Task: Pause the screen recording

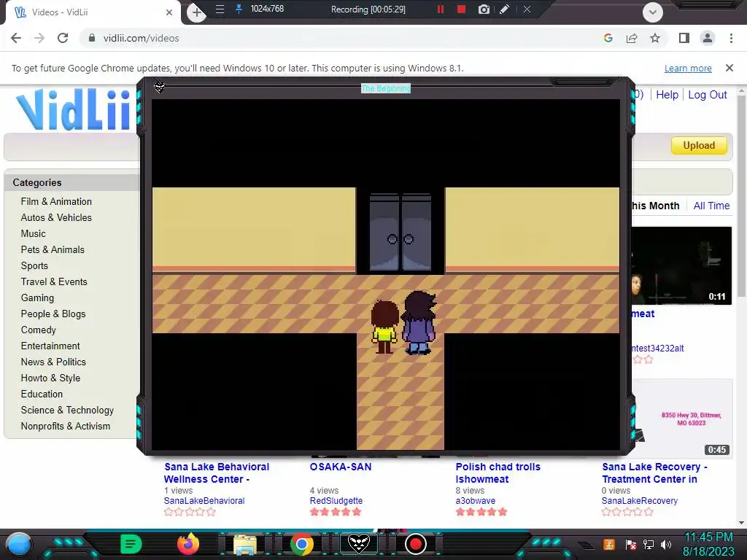Action: pos(441,9)
